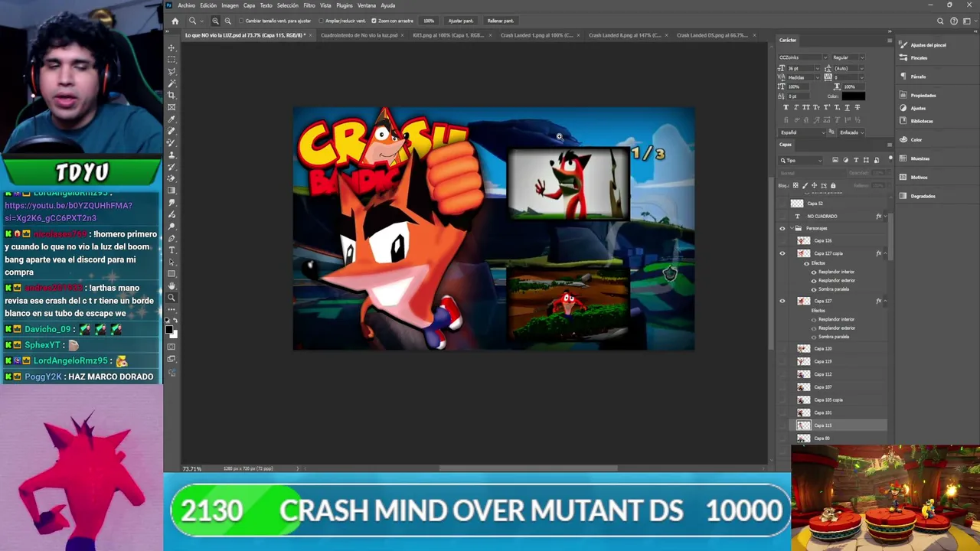Open the Color panel

pos(911,139)
